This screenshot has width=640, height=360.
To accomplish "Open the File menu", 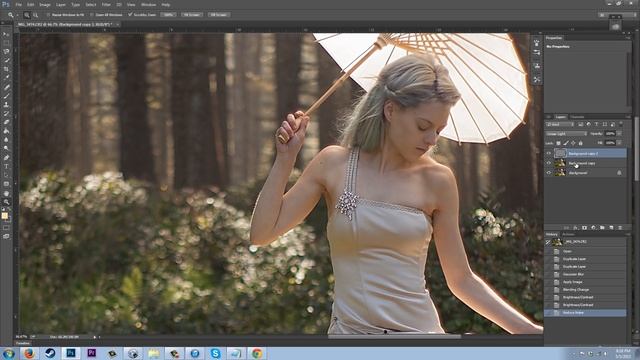I will pos(18,4).
